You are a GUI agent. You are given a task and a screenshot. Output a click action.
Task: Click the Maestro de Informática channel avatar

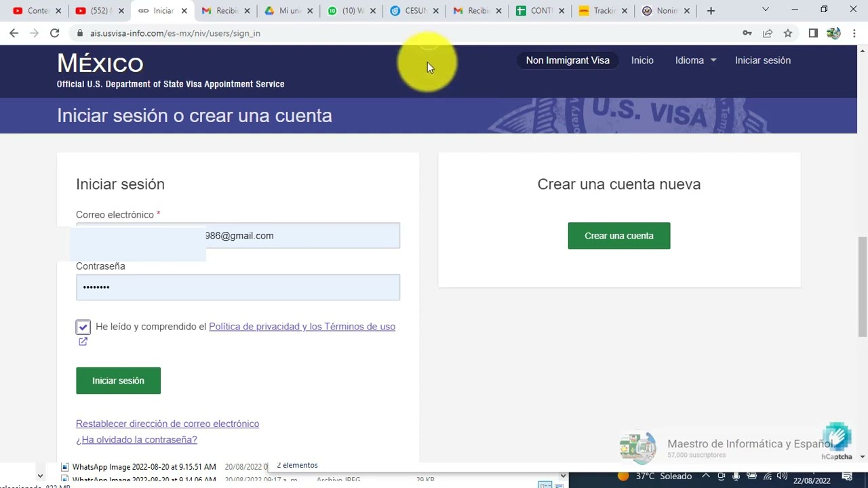pyautogui.click(x=638, y=447)
